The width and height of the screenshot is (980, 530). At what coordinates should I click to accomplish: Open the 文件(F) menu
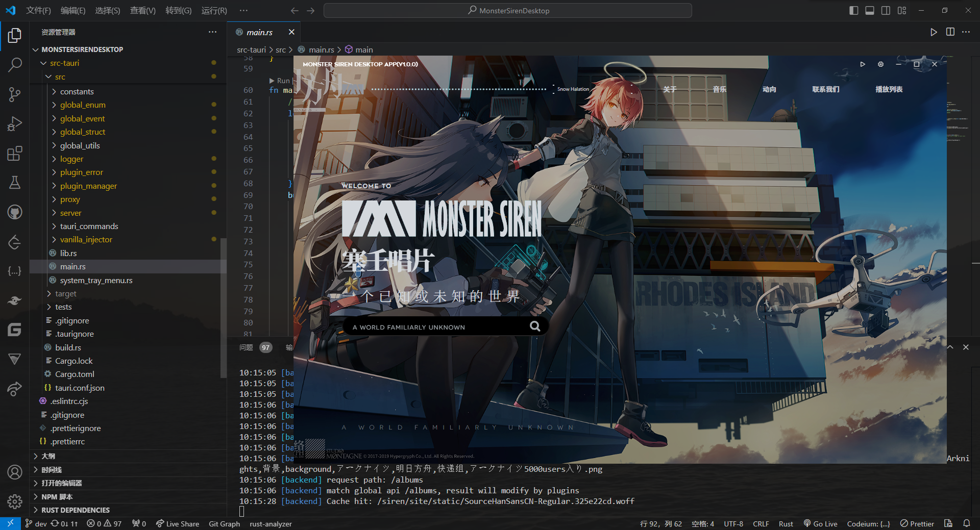pos(39,10)
